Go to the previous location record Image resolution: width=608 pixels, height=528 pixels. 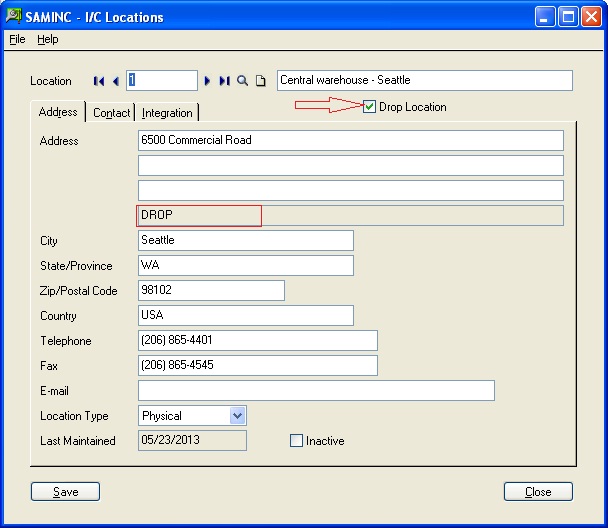click(x=116, y=81)
